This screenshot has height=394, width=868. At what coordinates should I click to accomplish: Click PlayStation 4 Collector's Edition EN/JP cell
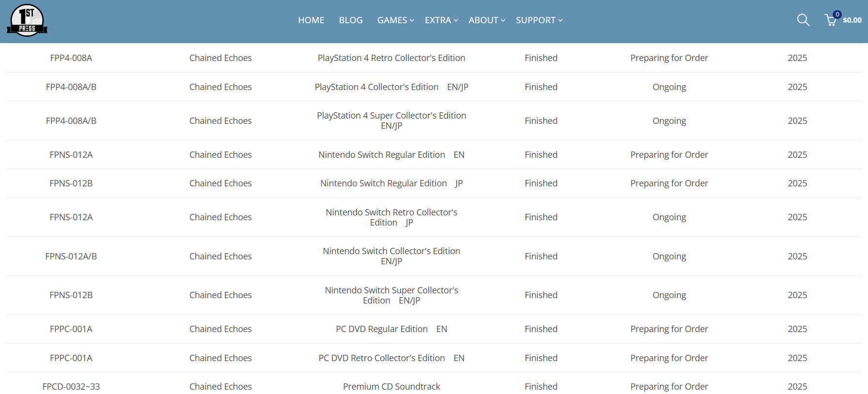(x=391, y=87)
